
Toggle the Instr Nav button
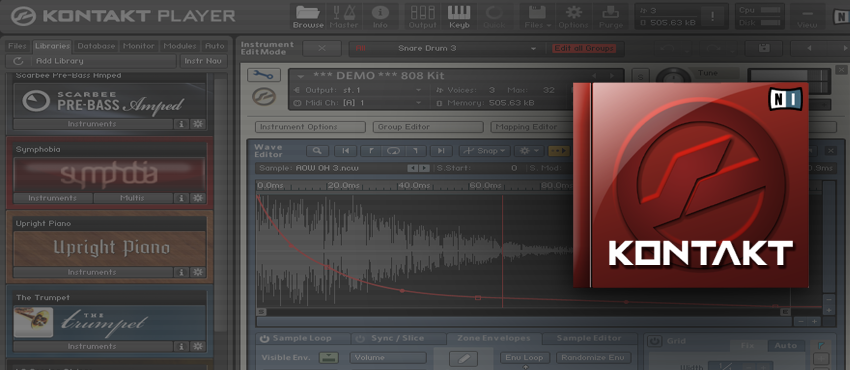point(203,61)
